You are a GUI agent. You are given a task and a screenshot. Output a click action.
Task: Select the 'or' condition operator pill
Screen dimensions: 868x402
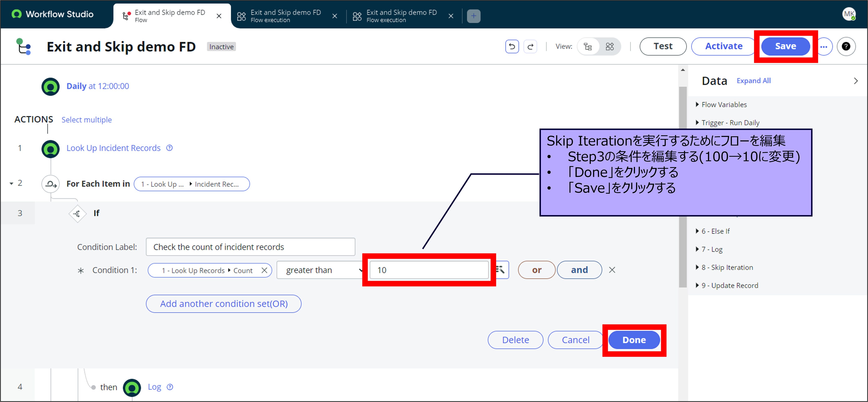coord(536,270)
